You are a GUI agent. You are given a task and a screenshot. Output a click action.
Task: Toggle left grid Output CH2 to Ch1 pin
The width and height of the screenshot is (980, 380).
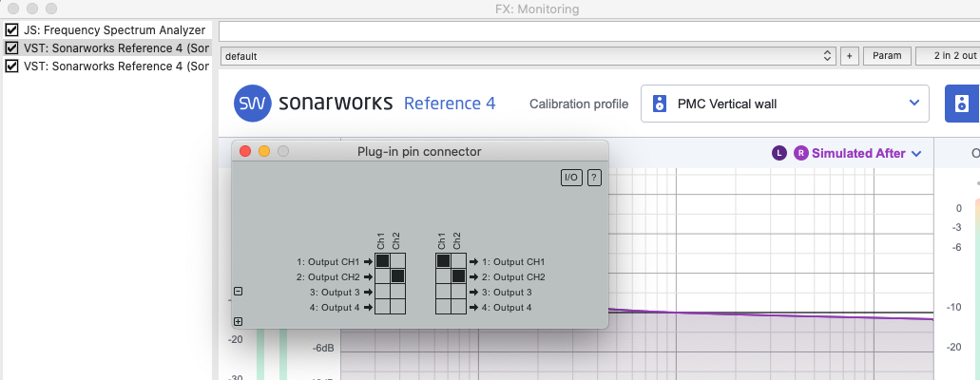[382, 276]
